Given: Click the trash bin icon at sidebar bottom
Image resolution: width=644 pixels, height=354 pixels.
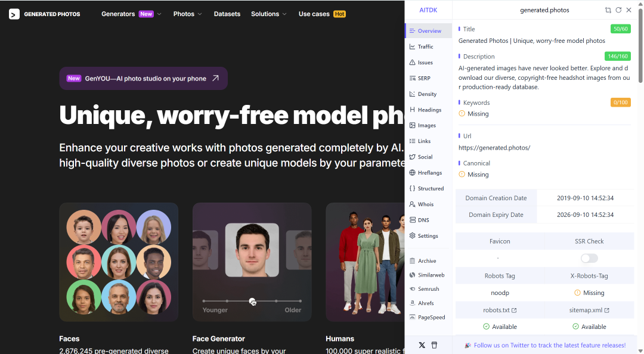Looking at the screenshot, I should [434, 345].
